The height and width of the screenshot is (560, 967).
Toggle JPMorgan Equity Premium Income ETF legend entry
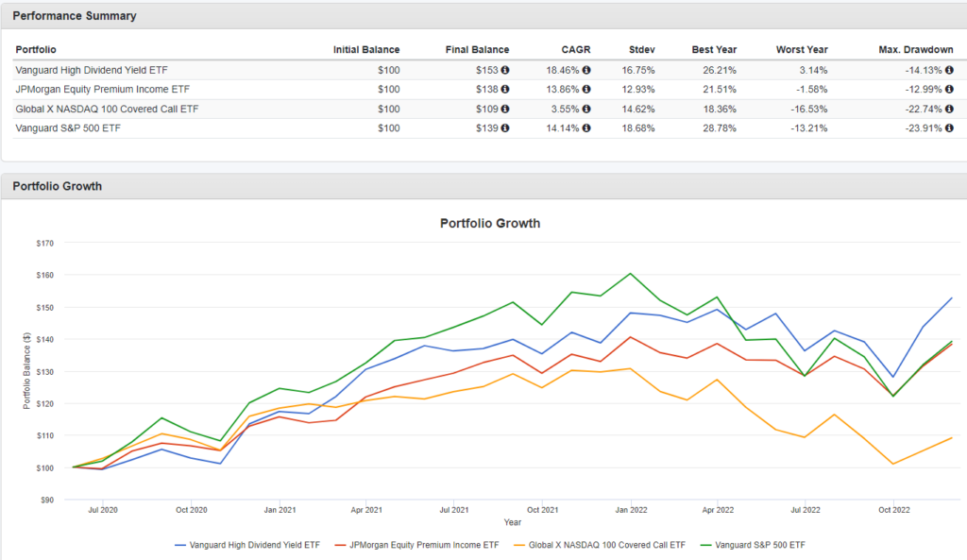pos(416,545)
